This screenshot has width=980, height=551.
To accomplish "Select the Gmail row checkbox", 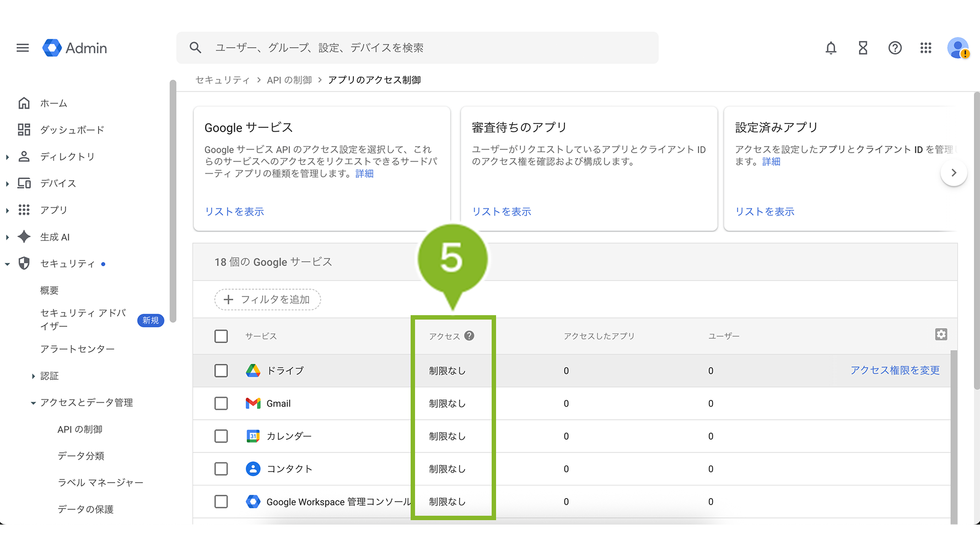I will click(221, 403).
